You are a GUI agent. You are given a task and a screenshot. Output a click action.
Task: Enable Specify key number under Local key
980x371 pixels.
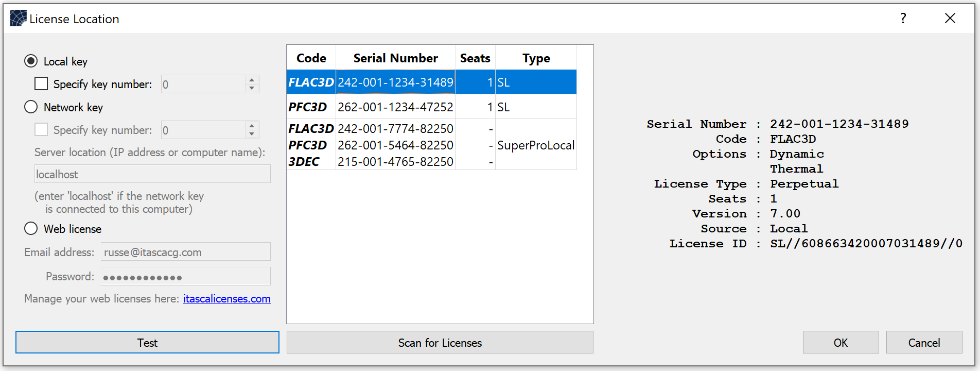pyautogui.click(x=41, y=84)
